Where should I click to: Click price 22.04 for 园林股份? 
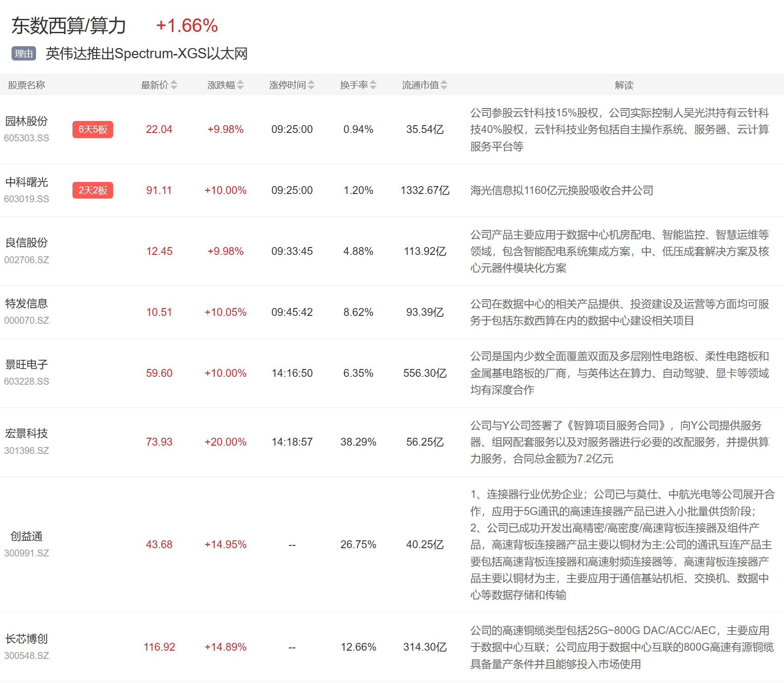(159, 129)
